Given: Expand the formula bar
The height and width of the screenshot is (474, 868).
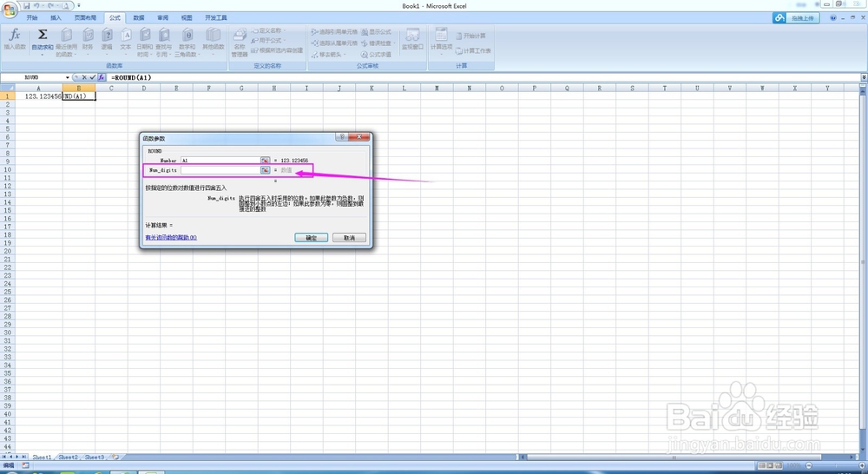Looking at the screenshot, I should (x=864, y=77).
